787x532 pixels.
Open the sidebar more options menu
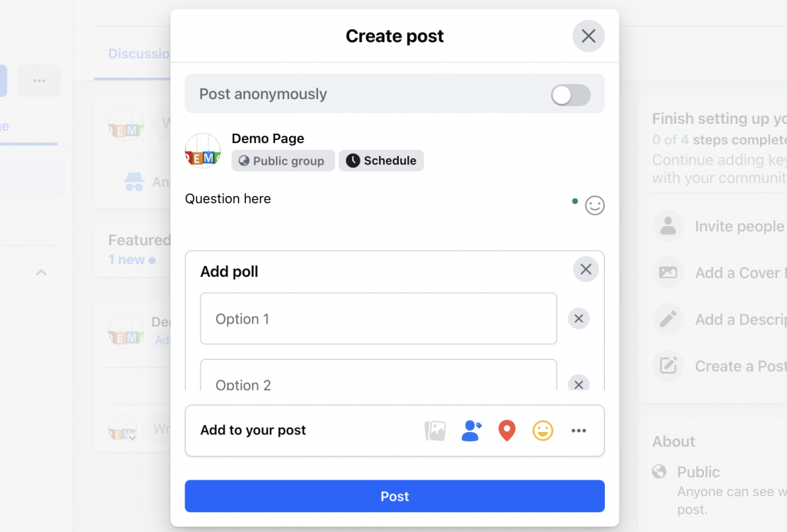(x=38, y=81)
